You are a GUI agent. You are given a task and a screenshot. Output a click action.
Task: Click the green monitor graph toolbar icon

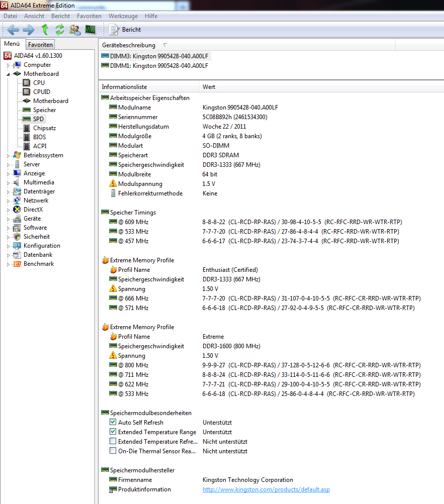91,30
